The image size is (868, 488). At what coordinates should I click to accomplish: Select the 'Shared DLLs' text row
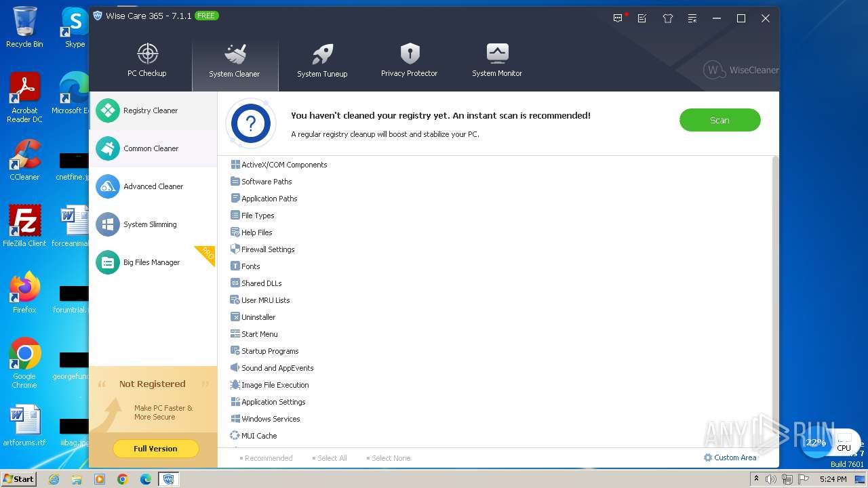[262, 283]
